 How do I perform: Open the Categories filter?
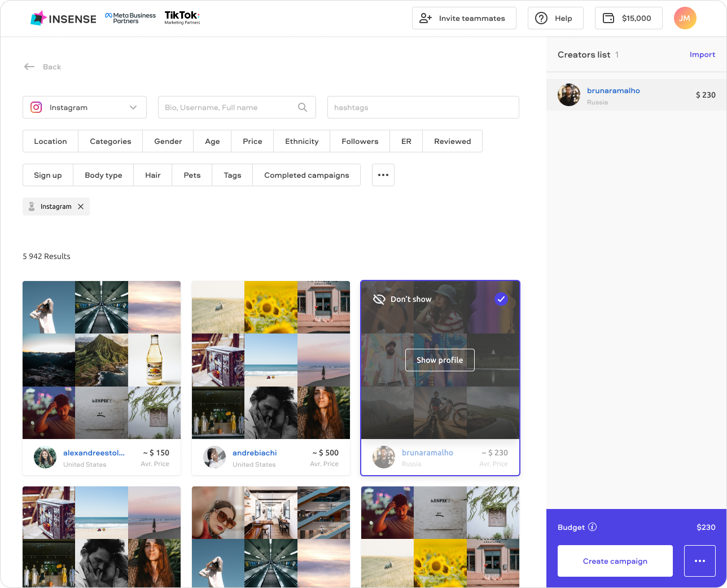coord(111,141)
